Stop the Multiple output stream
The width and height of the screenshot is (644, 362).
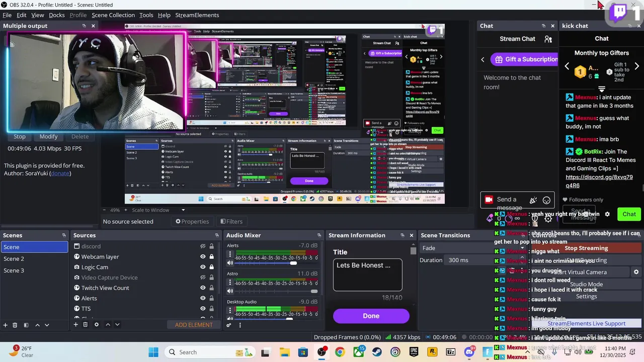point(20,136)
